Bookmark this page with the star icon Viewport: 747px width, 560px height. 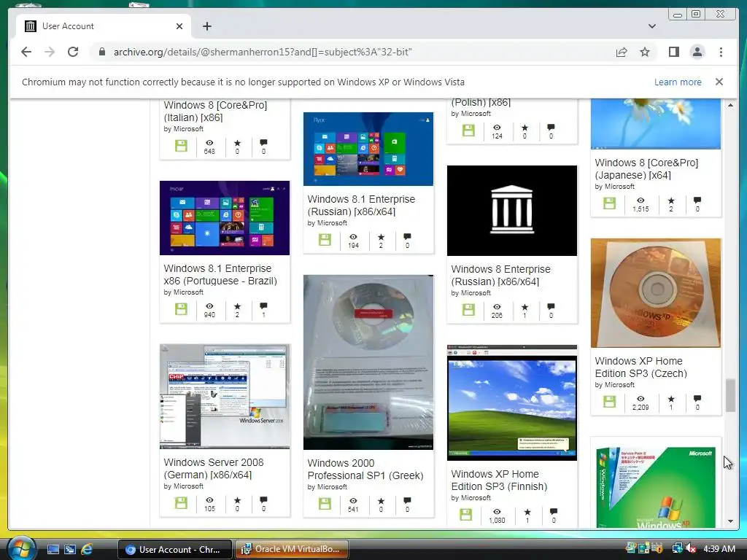(x=645, y=52)
